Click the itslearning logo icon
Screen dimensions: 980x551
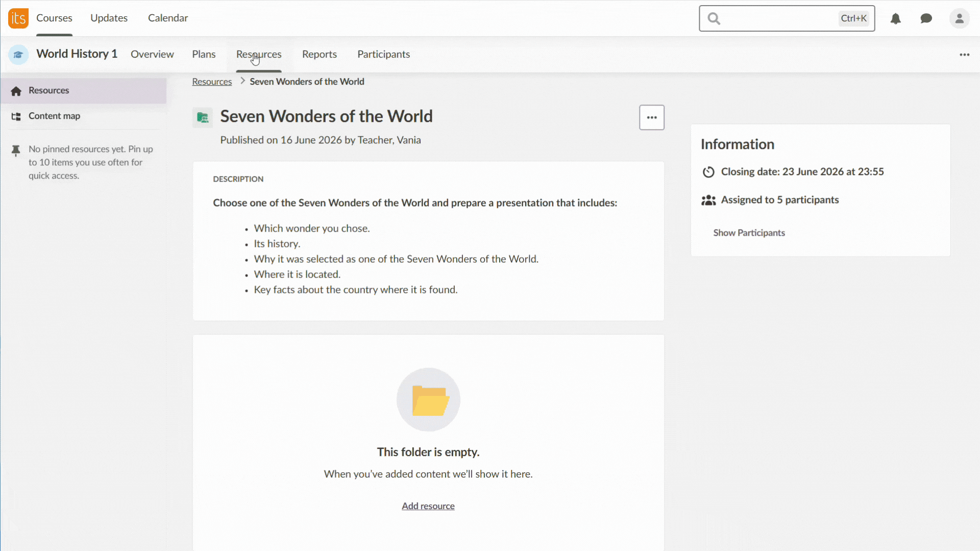click(18, 18)
